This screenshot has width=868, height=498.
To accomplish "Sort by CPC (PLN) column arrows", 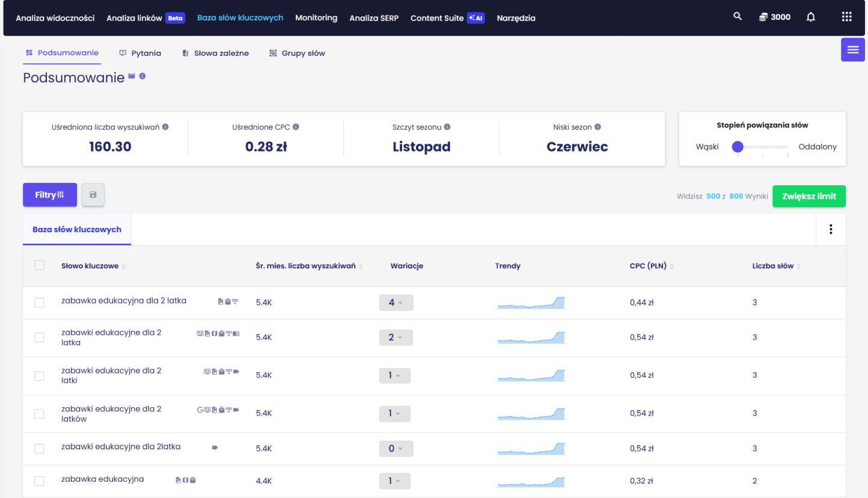I will point(671,266).
